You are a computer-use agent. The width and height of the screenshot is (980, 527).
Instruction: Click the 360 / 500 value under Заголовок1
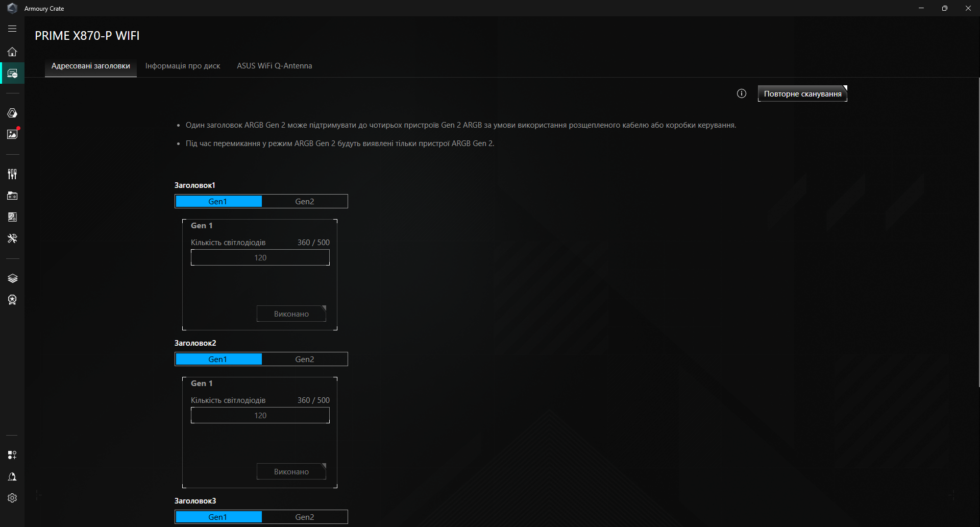[313, 243]
